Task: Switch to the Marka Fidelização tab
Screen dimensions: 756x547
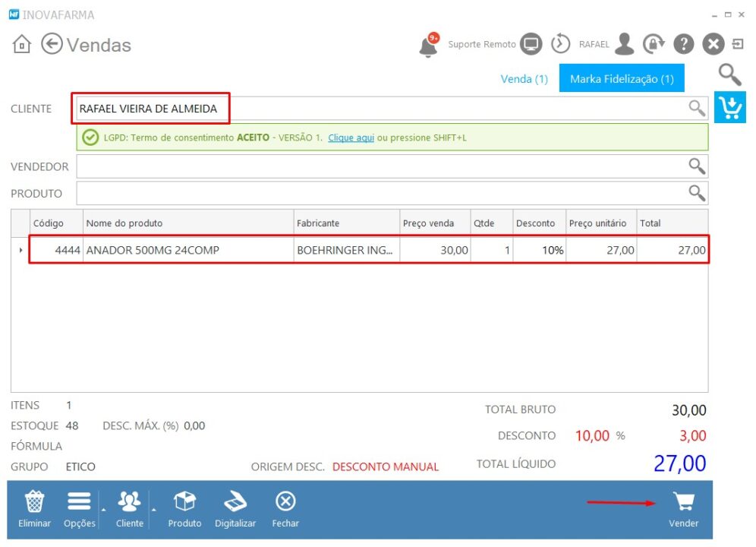Action: (x=621, y=77)
